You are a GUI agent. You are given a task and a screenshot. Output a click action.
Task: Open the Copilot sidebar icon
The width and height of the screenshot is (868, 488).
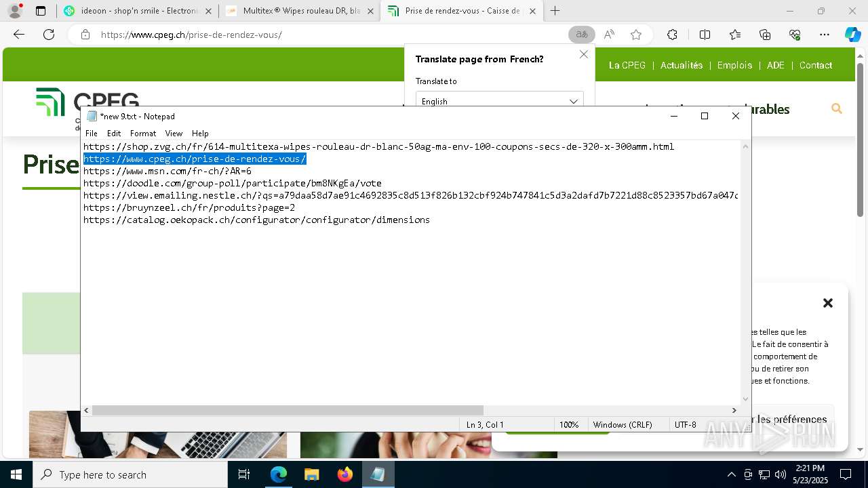click(852, 35)
